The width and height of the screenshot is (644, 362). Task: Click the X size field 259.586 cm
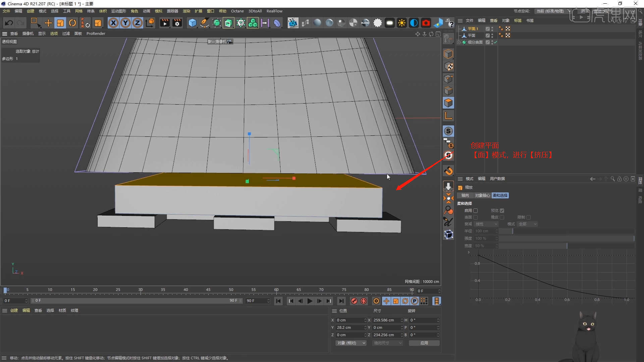[387, 320]
